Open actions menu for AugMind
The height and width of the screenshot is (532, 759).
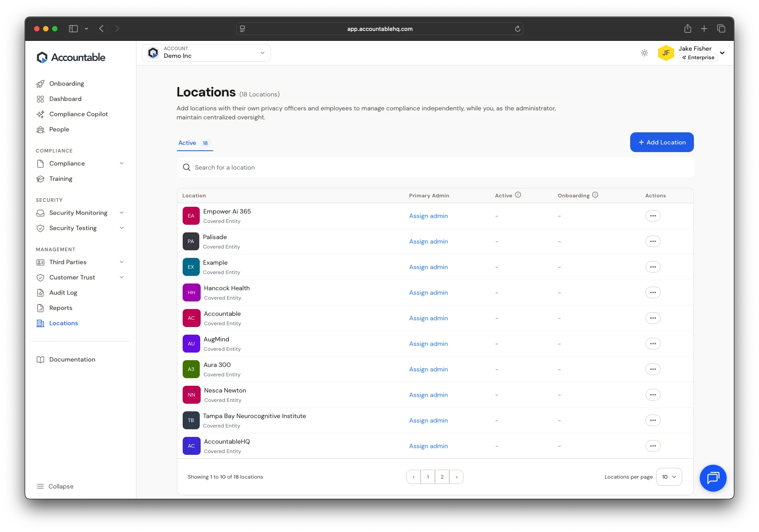point(653,344)
